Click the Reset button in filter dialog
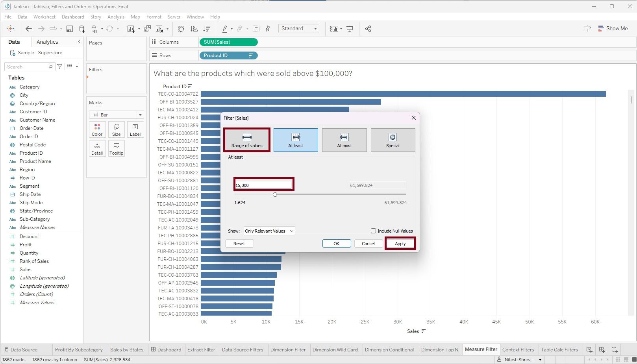 [x=239, y=244]
